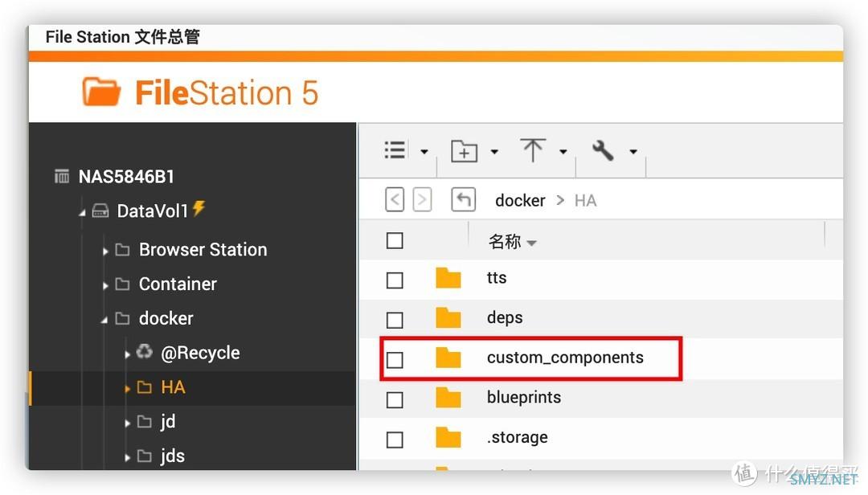Select HA folder in sidebar tree

pyautogui.click(x=173, y=387)
